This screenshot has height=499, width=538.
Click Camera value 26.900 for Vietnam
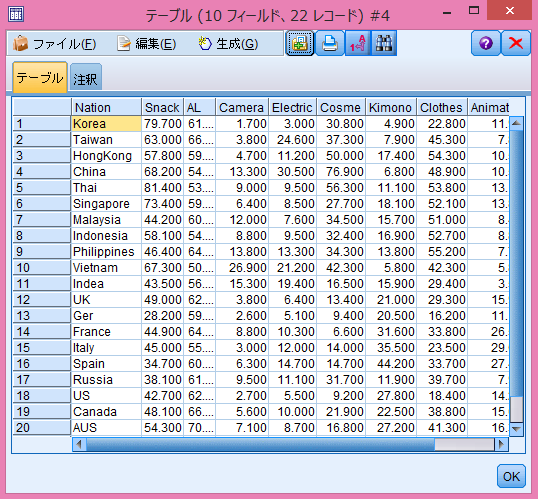click(x=242, y=268)
